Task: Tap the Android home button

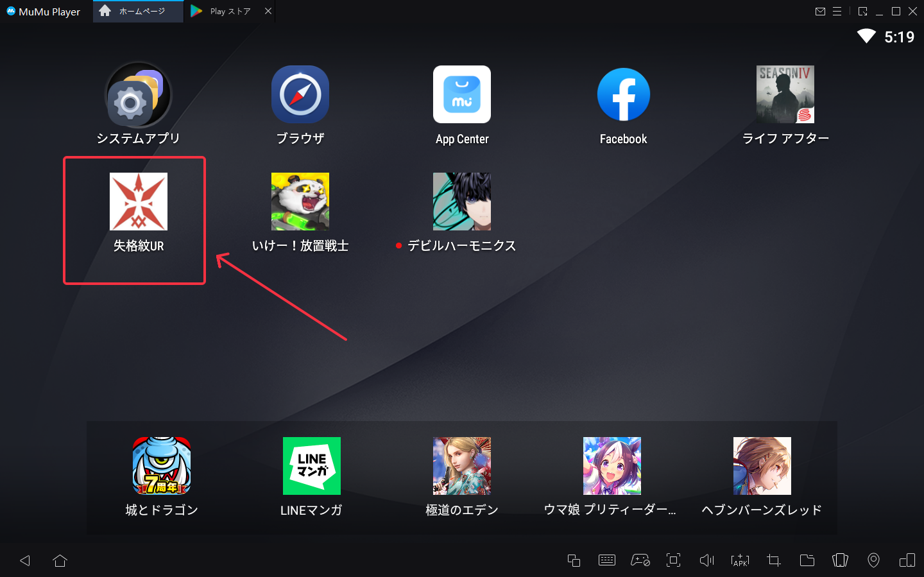Action: [x=60, y=560]
